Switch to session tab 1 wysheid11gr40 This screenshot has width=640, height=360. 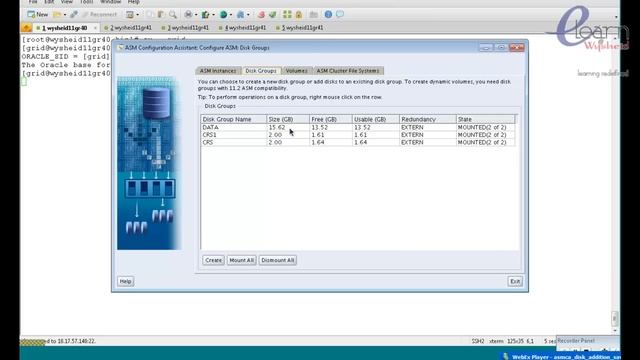(64, 28)
